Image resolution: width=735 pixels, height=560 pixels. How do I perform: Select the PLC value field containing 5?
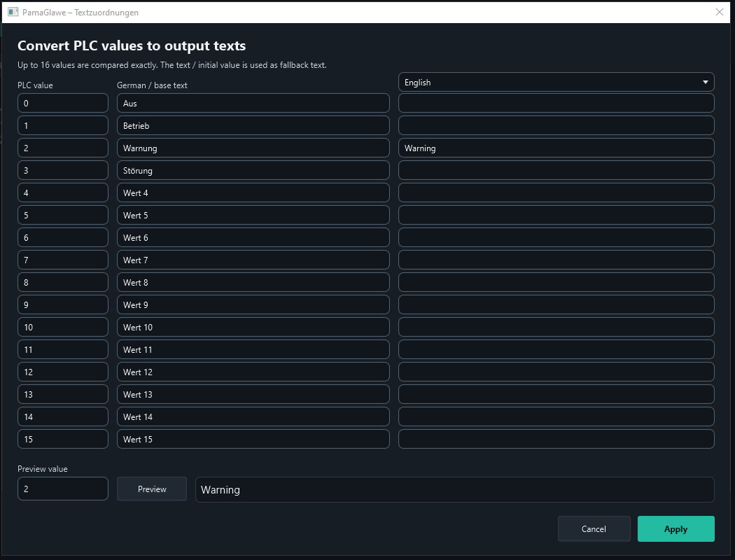pos(63,215)
